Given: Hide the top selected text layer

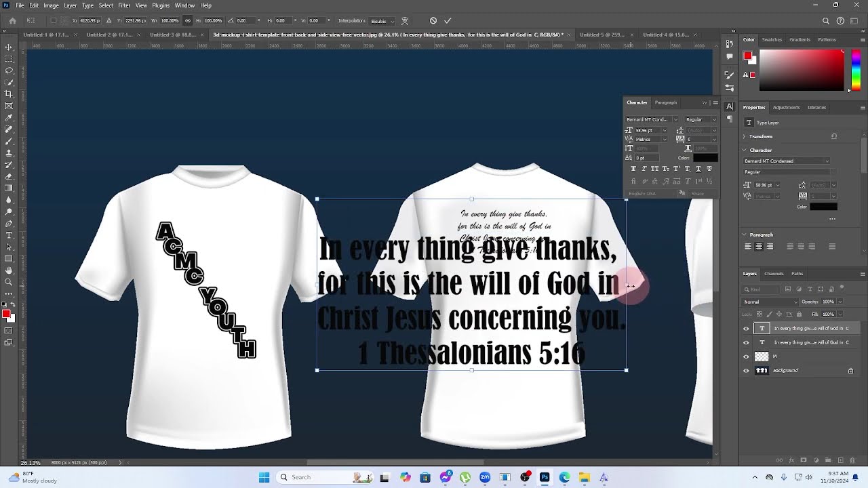Looking at the screenshot, I should 747,329.
